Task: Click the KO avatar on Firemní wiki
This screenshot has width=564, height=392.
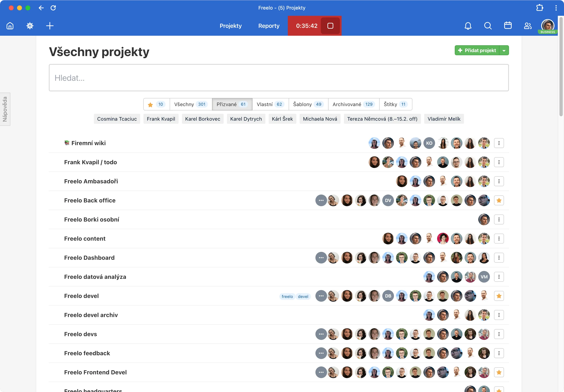Action: tap(429, 143)
